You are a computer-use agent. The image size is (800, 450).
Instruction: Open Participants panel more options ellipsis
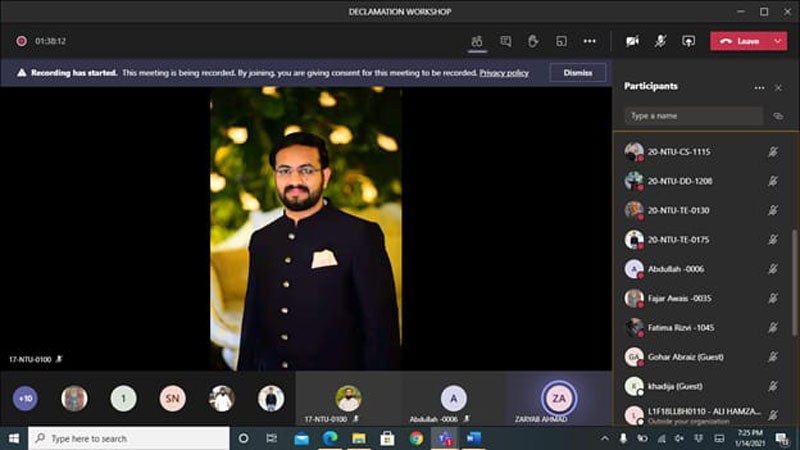[x=759, y=87]
